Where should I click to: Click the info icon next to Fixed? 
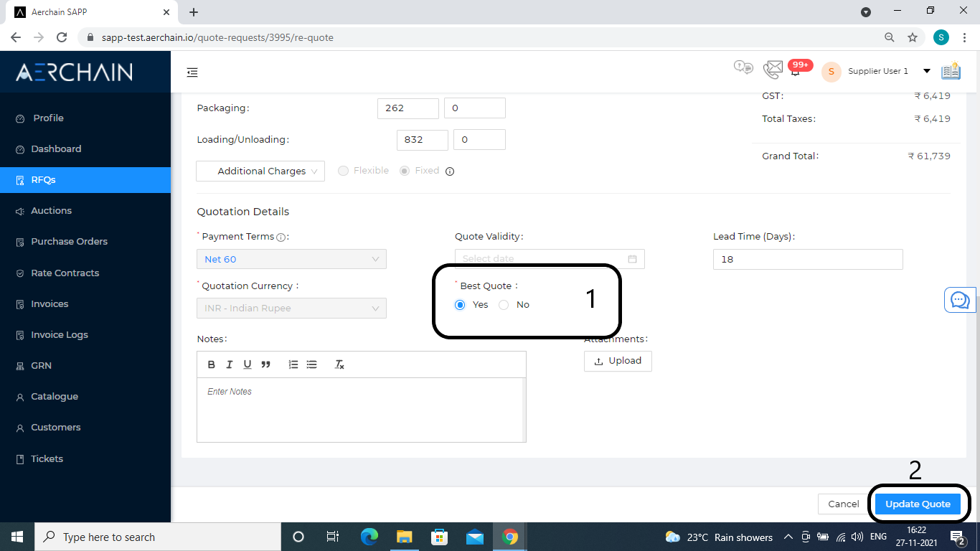[450, 171]
